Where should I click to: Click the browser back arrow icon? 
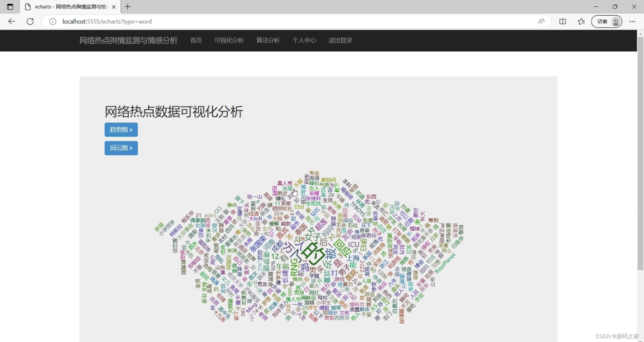(12, 22)
